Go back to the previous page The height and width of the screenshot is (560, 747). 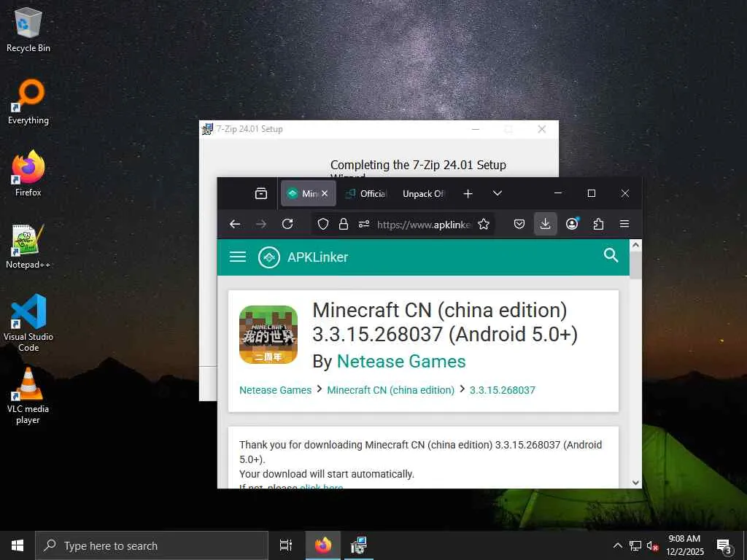click(235, 224)
